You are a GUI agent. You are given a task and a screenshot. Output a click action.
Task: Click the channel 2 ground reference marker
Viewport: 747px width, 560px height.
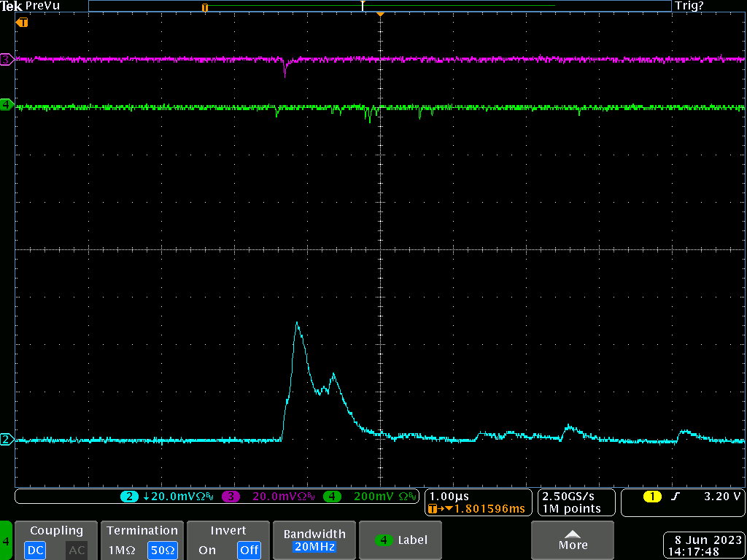point(7,439)
